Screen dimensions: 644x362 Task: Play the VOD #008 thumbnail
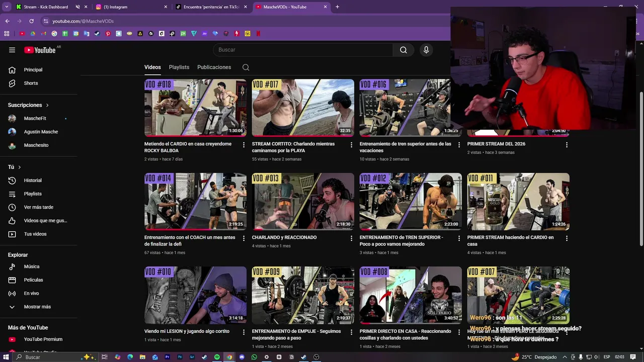coord(411,295)
